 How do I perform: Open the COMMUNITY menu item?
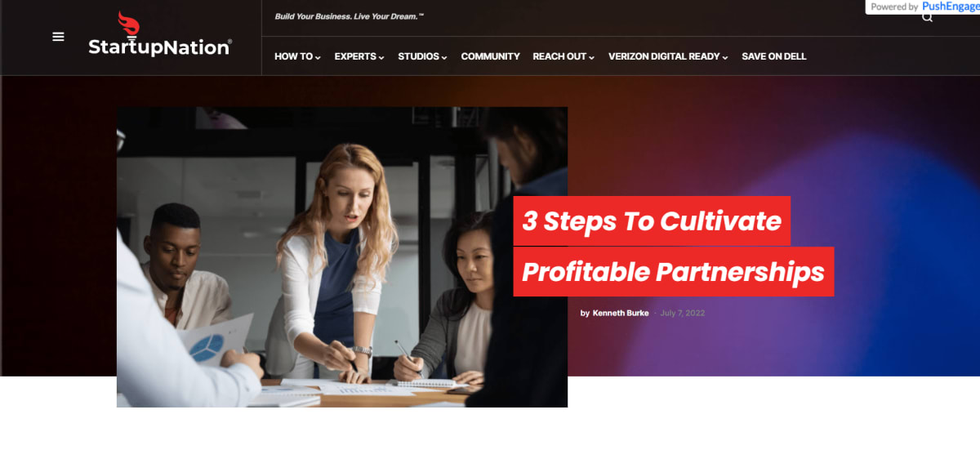point(490,56)
